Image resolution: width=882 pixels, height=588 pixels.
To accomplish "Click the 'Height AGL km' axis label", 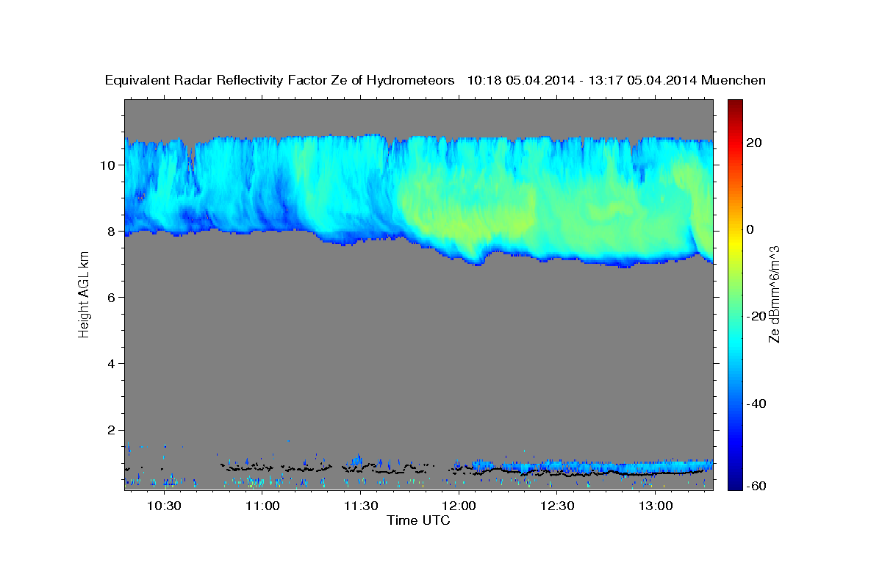I will click(x=85, y=294).
